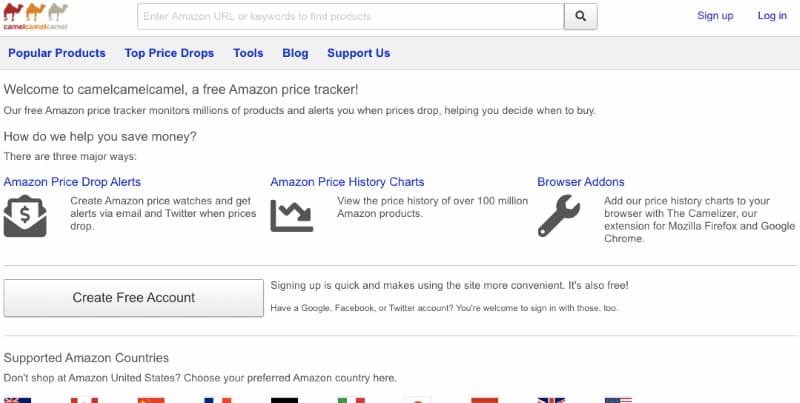The height and width of the screenshot is (403, 800).
Task: Go to the Tools menu item
Action: click(248, 53)
